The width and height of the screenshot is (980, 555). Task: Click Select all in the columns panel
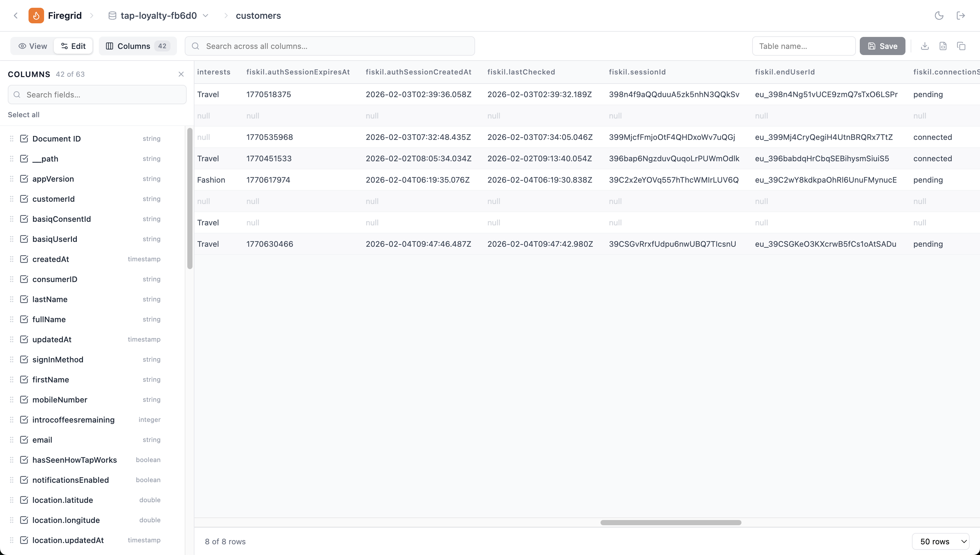[23, 114]
